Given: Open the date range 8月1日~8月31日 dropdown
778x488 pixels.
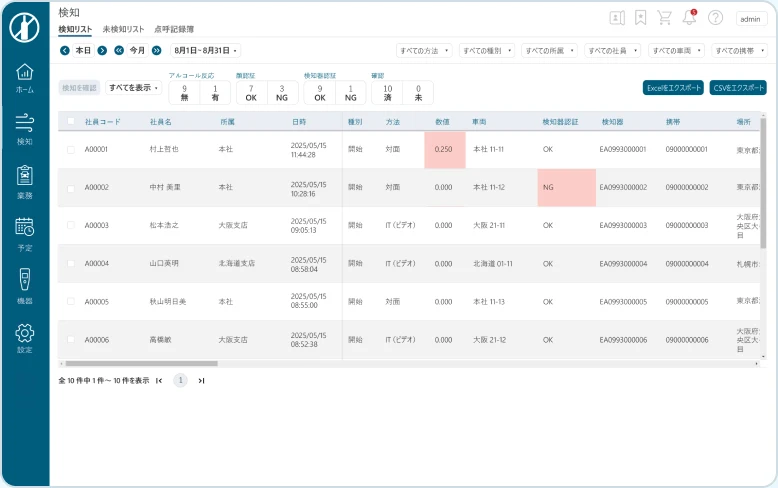Looking at the screenshot, I should tap(205, 51).
